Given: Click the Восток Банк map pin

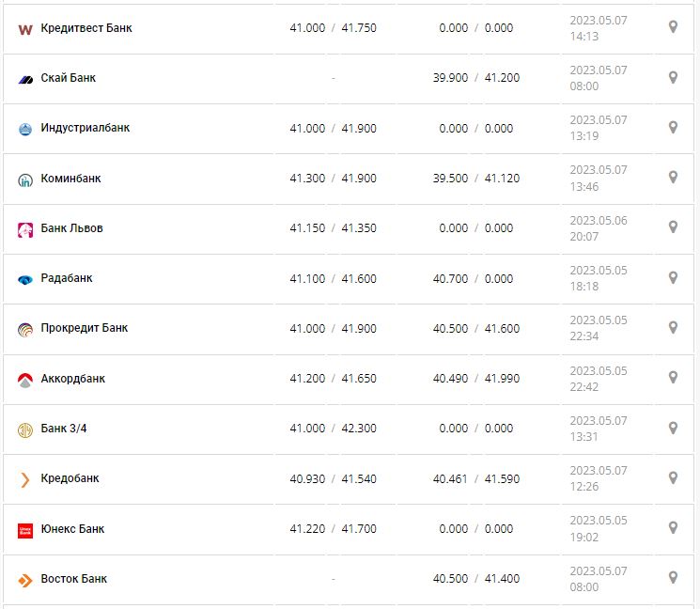Looking at the screenshot, I should click(673, 577).
